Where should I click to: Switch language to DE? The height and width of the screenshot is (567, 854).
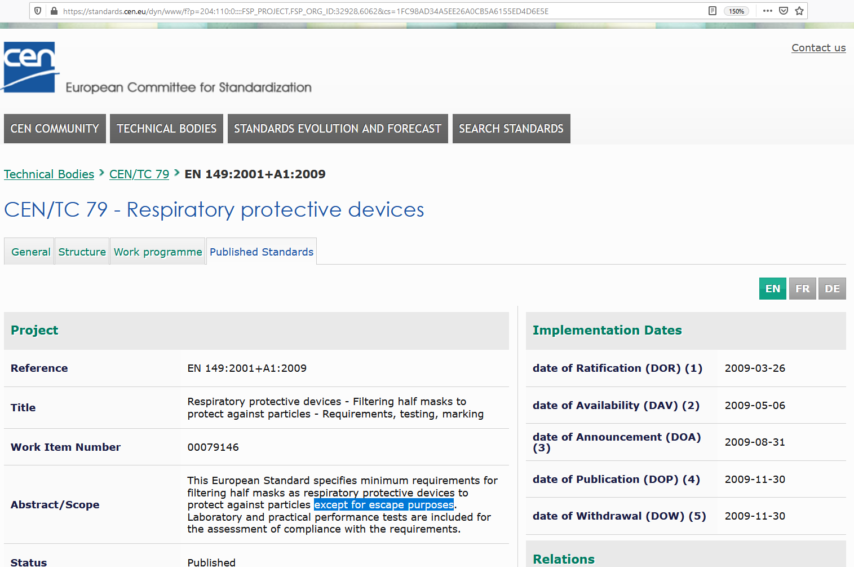[831, 288]
